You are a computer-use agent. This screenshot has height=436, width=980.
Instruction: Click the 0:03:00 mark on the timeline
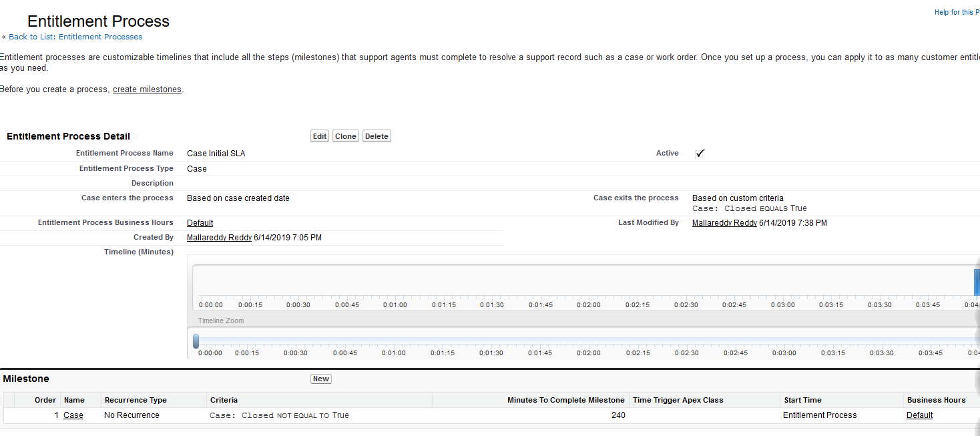coord(782,304)
